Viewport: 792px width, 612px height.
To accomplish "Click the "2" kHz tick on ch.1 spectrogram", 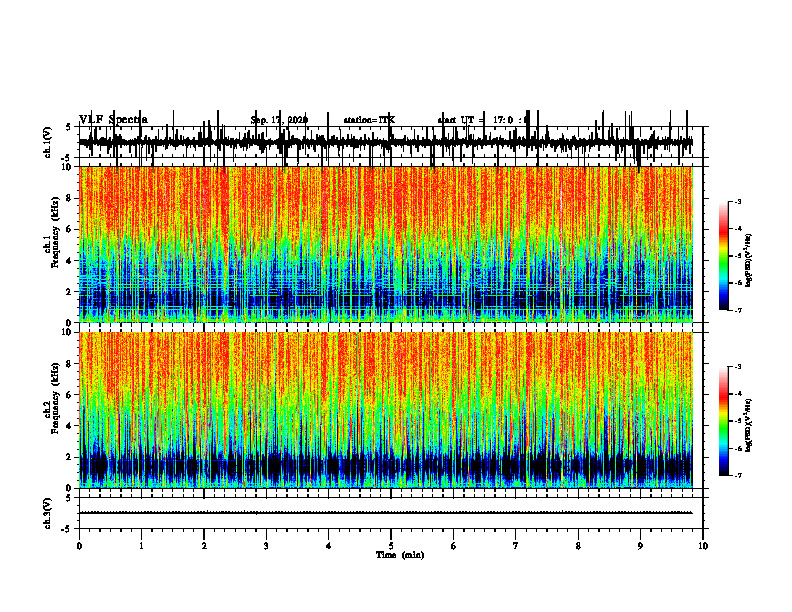I will [70, 292].
